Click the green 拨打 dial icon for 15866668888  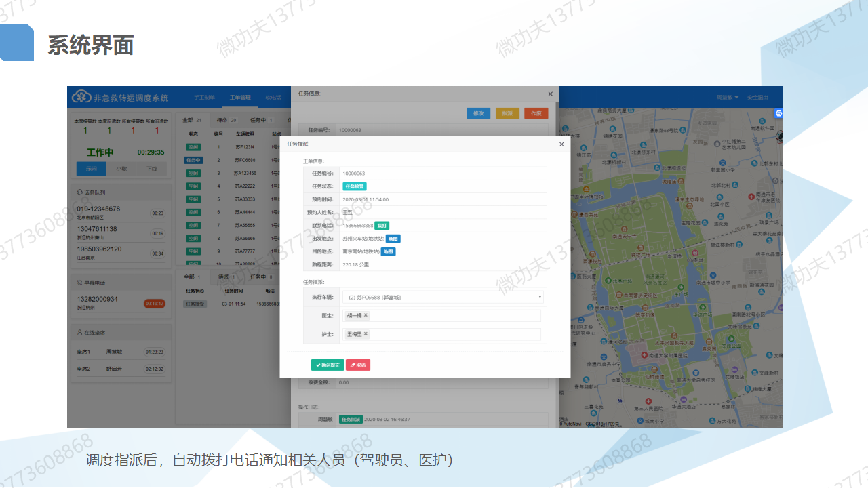[x=382, y=226]
